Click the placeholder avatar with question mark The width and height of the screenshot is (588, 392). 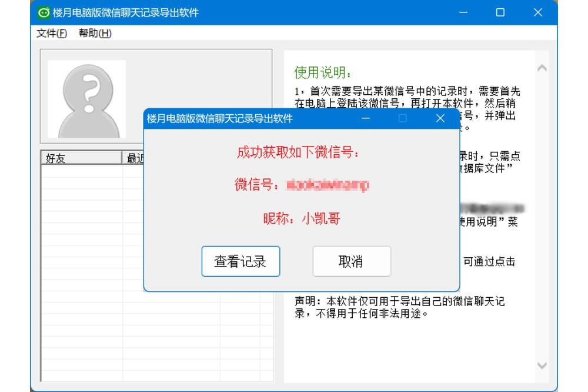(86, 99)
